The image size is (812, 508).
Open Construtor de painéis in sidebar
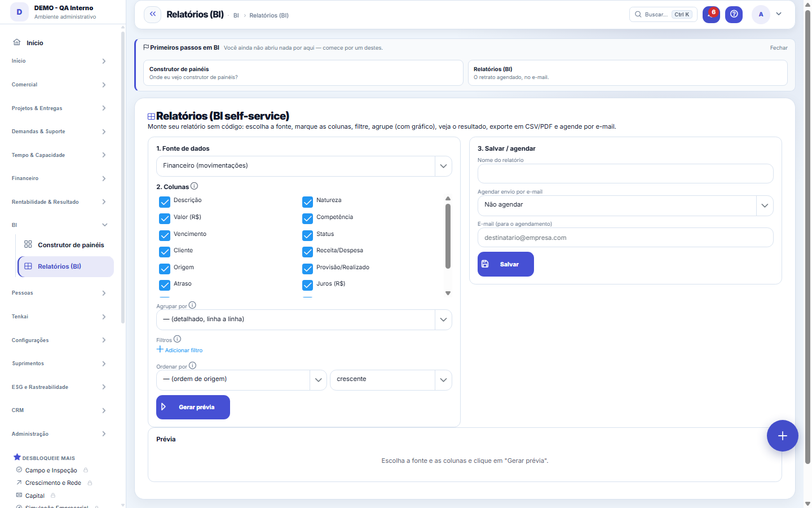point(65,245)
